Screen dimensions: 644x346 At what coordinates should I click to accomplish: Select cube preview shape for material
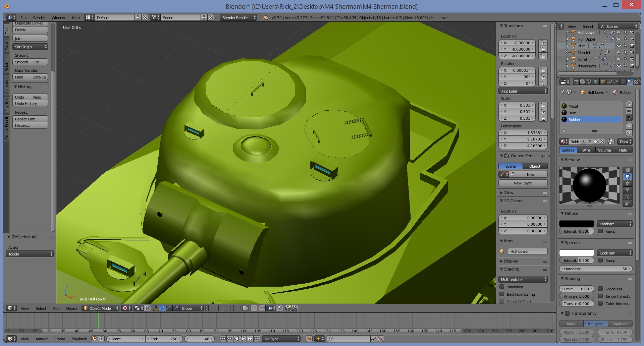point(628,183)
